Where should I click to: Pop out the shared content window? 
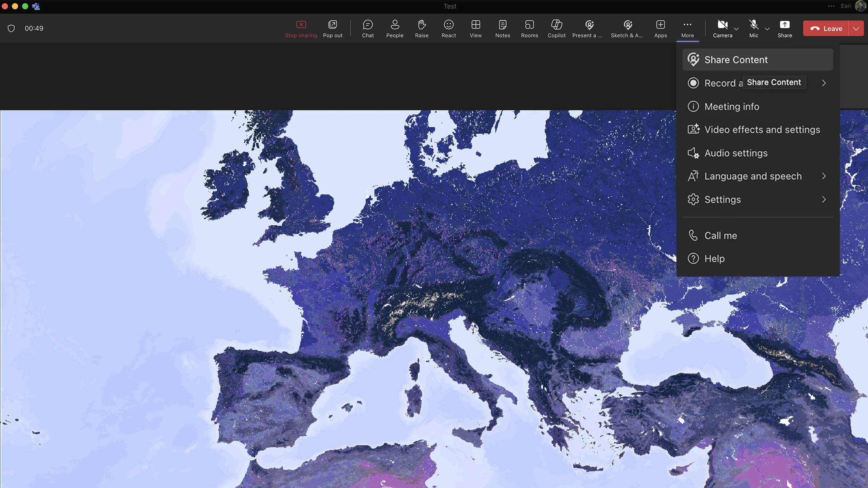[x=332, y=28]
